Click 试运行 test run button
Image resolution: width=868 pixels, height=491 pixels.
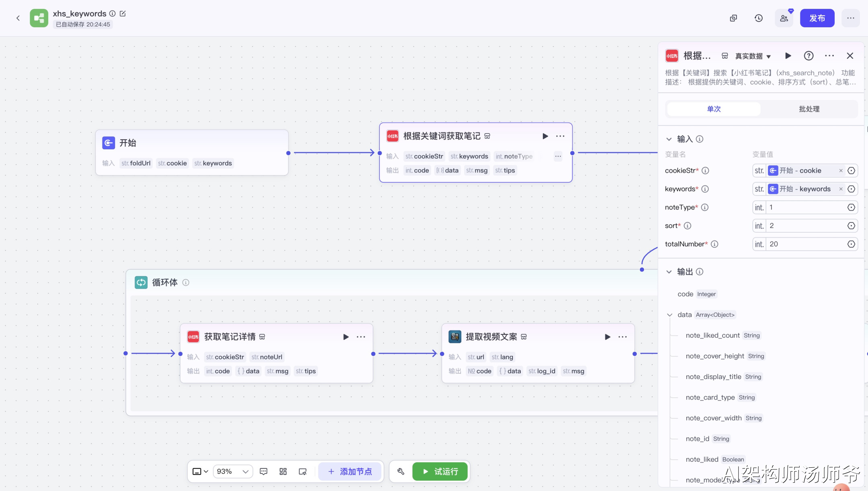pyautogui.click(x=440, y=471)
